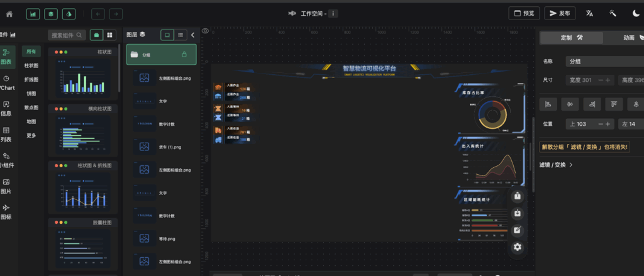
Task: Click the undo back arrow button
Action: tap(98, 13)
